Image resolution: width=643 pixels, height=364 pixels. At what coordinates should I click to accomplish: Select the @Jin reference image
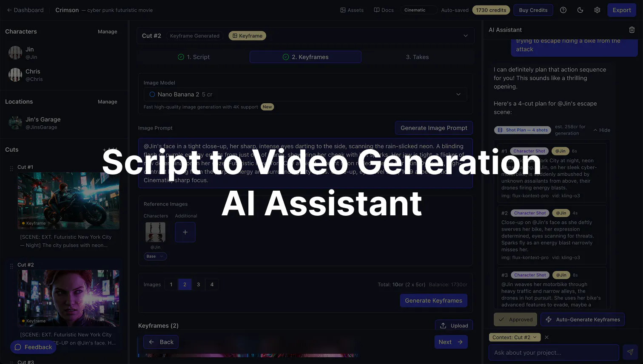click(x=155, y=232)
